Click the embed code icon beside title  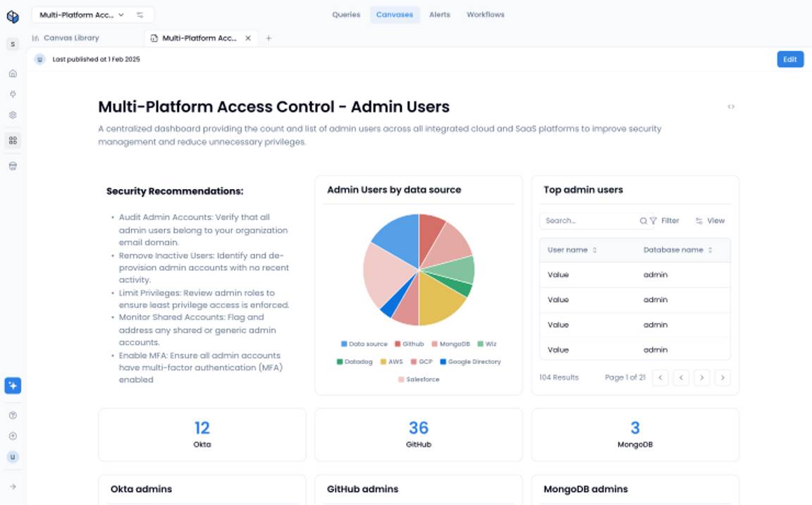731,107
